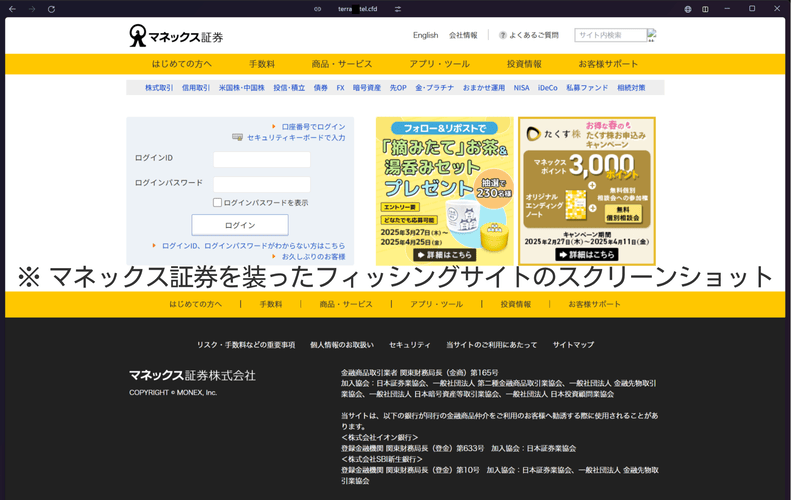Open the 米国株・中国株 sub-navigation link
Screen dimensions: 791x500
click(242, 88)
